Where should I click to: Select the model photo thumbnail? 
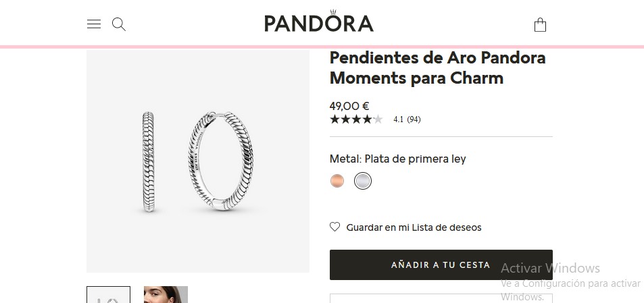point(166,294)
